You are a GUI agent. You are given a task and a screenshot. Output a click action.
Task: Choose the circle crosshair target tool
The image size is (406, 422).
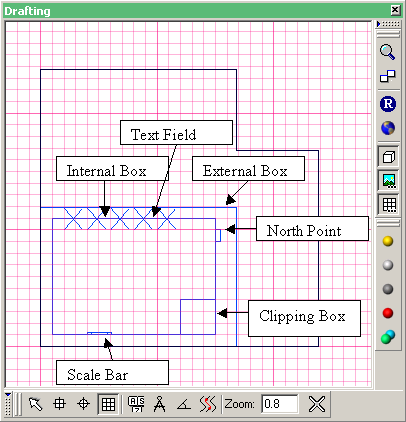pos(83,404)
